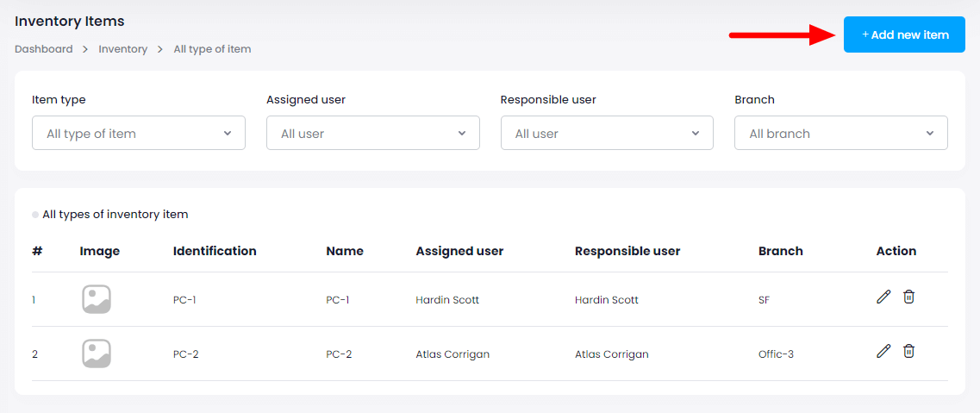
Task: Click the edit pencil icon for PC-1
Action: pos(883,297)
